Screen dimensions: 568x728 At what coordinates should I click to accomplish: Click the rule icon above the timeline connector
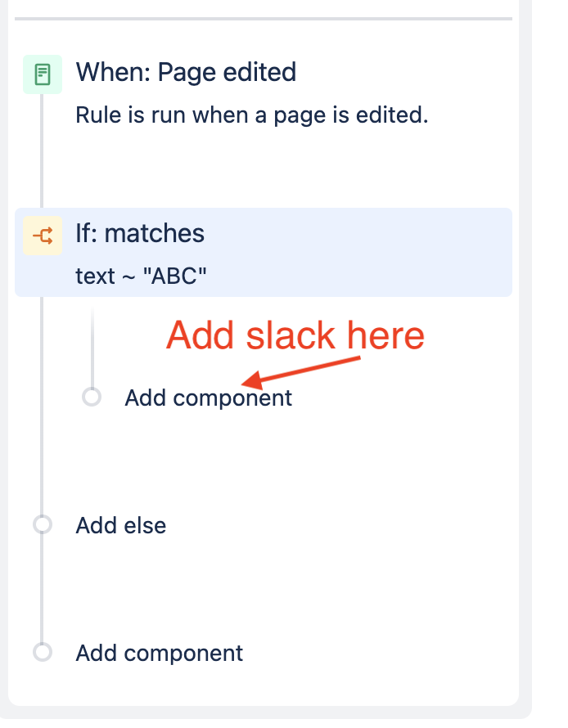point(41,72)
